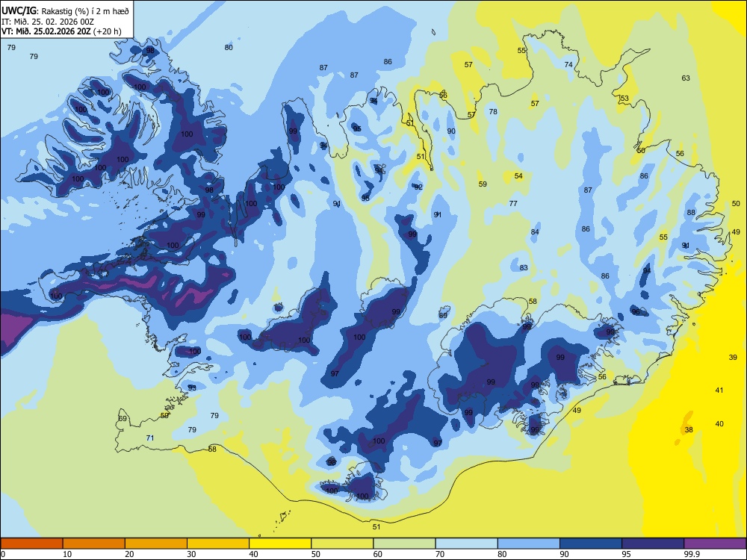Click the map humidity value '93'
The width and height of the screenshot is (747, 560).
(191, 388)
